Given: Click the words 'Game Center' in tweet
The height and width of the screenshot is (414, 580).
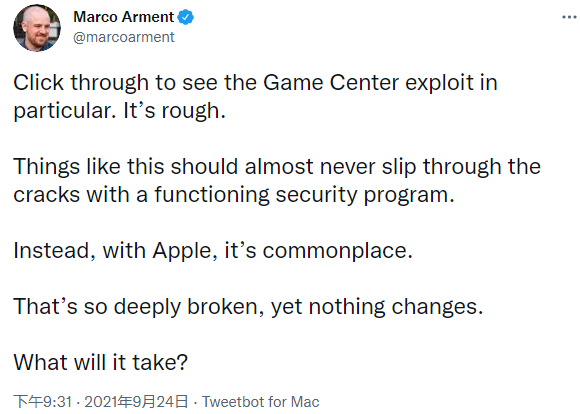Looking at the screenshot, I should click(331, 83).
